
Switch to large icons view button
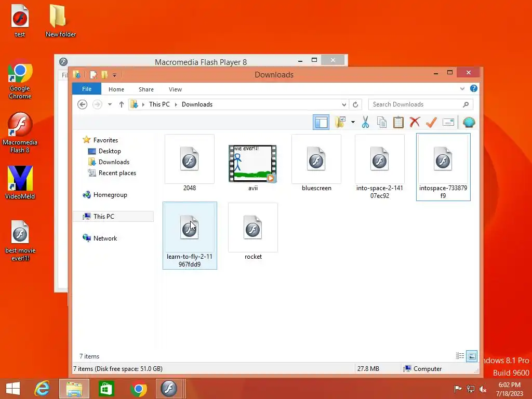(x=472, y=356)
